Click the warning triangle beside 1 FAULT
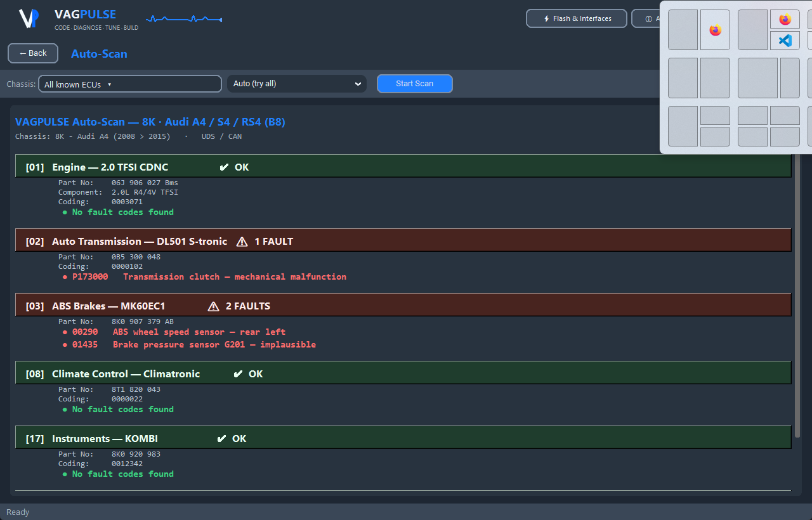This screenshot has width=812, height=520. coord(242,242)
